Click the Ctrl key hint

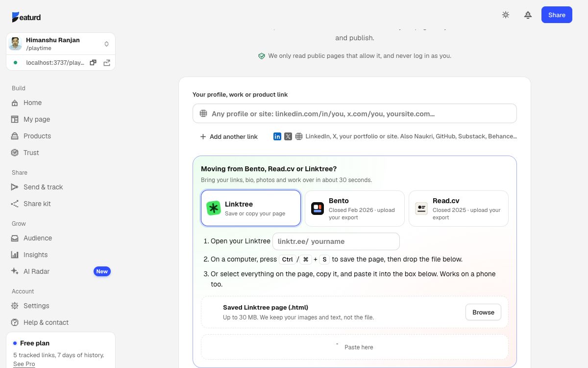(287, 260)
